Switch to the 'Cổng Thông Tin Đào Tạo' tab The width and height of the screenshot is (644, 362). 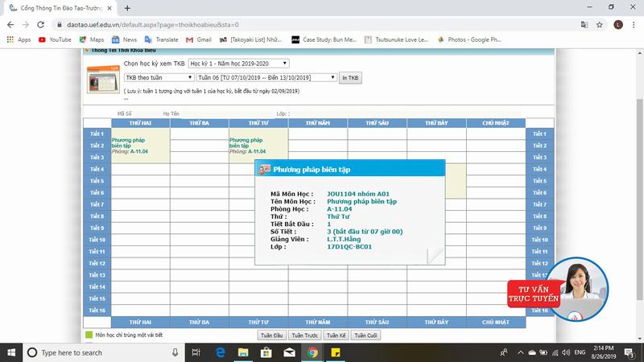click(60, 7)
